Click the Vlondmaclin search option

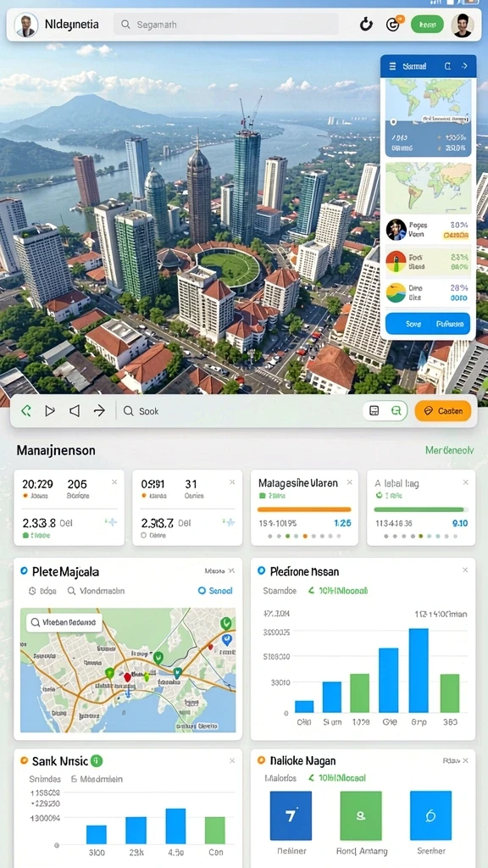tap(96, 591)
